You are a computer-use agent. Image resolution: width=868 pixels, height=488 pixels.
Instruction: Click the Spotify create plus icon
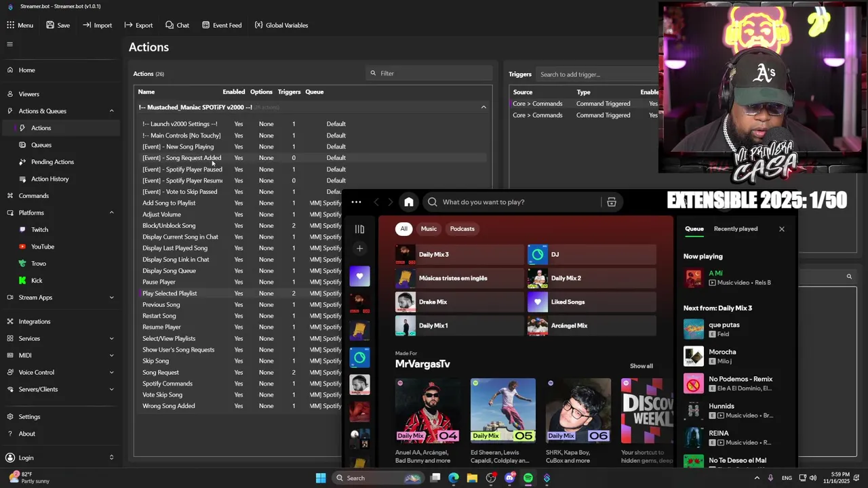pyautogui.click(x=359, y=249)
